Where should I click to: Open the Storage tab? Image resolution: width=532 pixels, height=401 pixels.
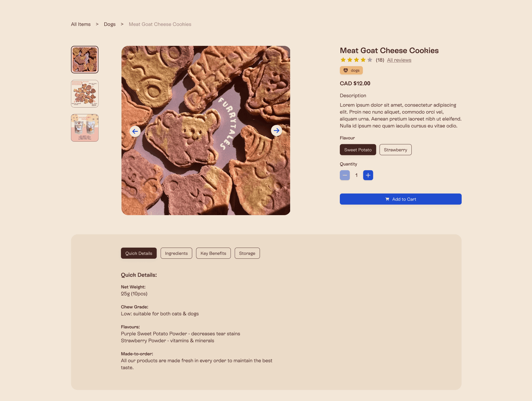(247, 253)
